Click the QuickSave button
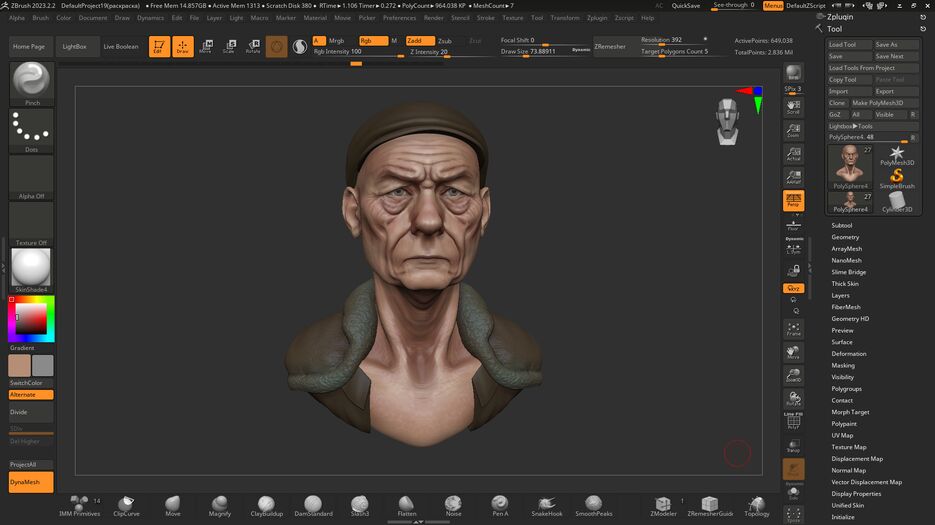Image resolution: width=935 pixels, height=525 pixels. tap(686, 5)
